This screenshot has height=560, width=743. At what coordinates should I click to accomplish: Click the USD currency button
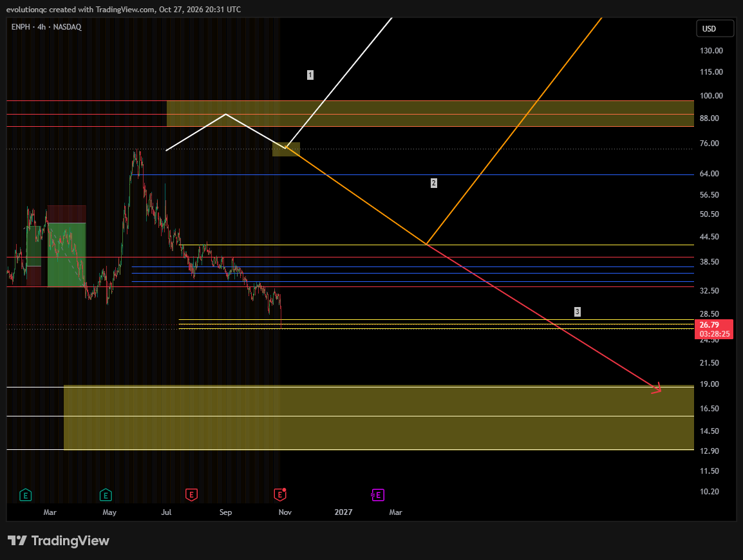coord(715,29)
